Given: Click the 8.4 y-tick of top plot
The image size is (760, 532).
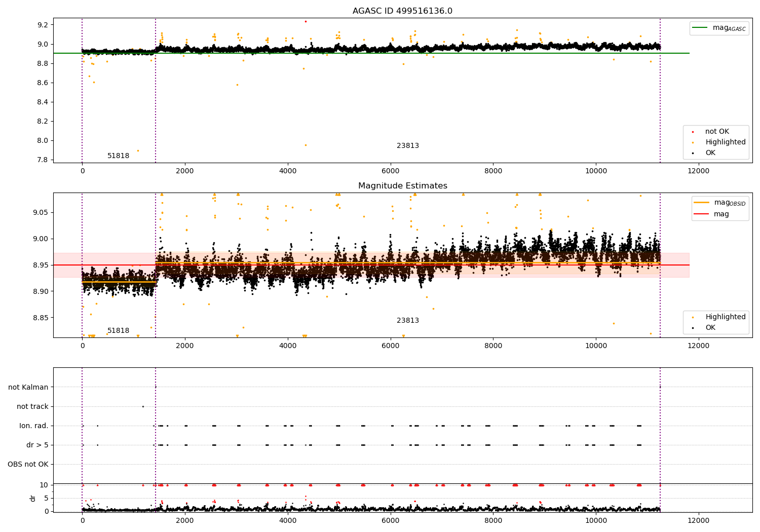Looking at the screenshot, I should (x=43, y=102).
